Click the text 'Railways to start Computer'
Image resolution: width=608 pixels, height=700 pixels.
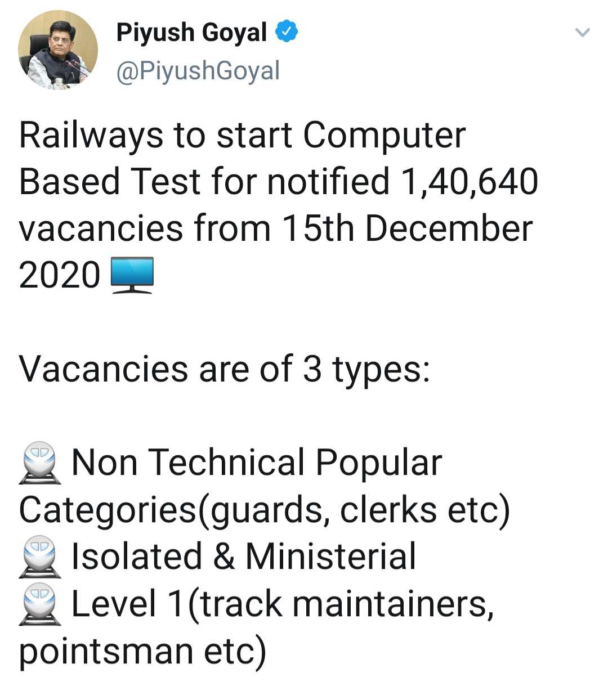point(242,136)
